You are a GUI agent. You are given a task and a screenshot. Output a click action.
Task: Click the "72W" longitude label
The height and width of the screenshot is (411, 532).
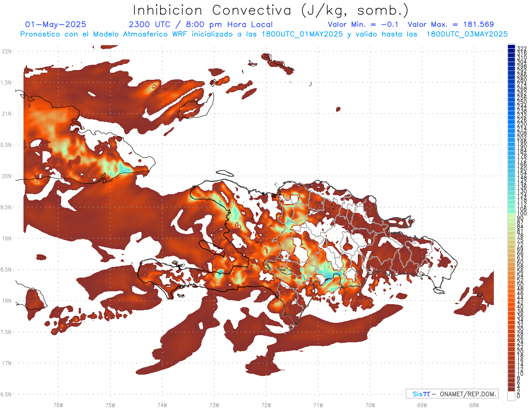[266, 405]
